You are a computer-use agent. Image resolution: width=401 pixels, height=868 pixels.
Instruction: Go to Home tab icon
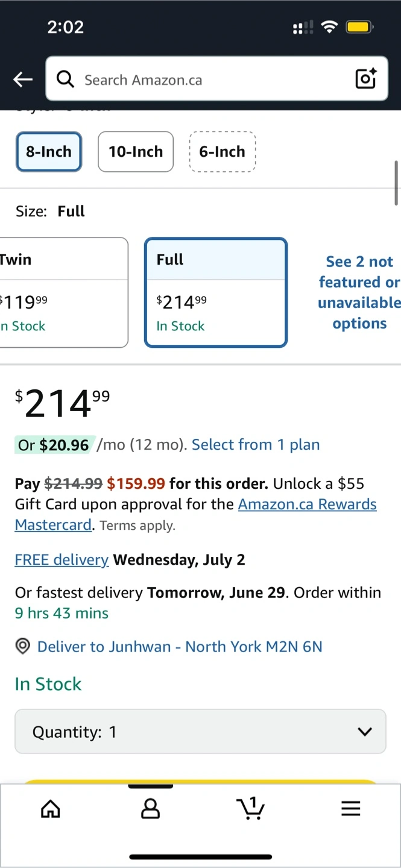[x=51, y=808]
